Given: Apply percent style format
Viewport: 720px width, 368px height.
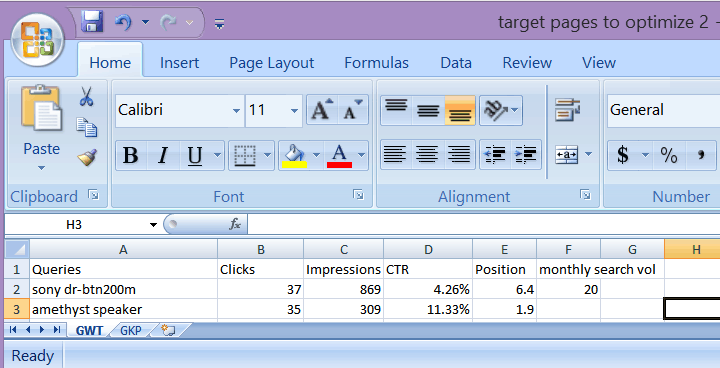Looking at the screenshot, I should pos(669,155).
